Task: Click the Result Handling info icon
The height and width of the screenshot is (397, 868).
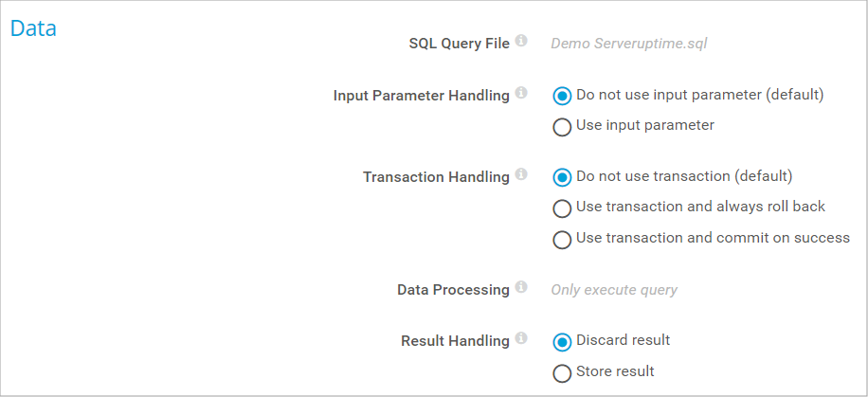Action: pos(521,339)
